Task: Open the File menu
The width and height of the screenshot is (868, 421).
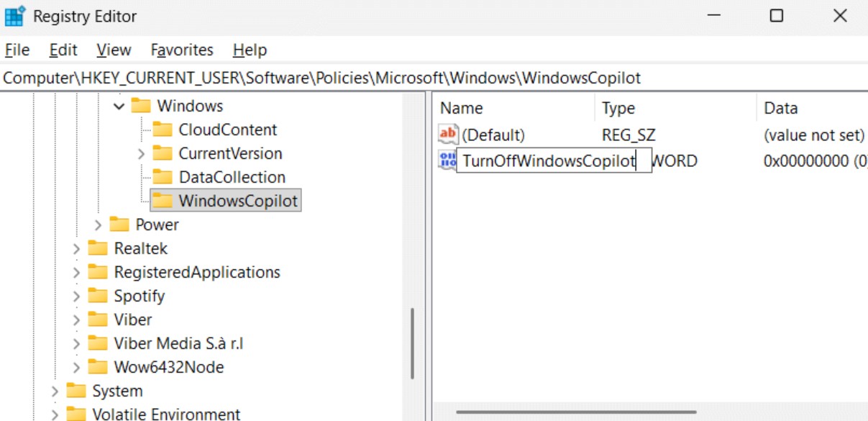Action: coord(17,50)
